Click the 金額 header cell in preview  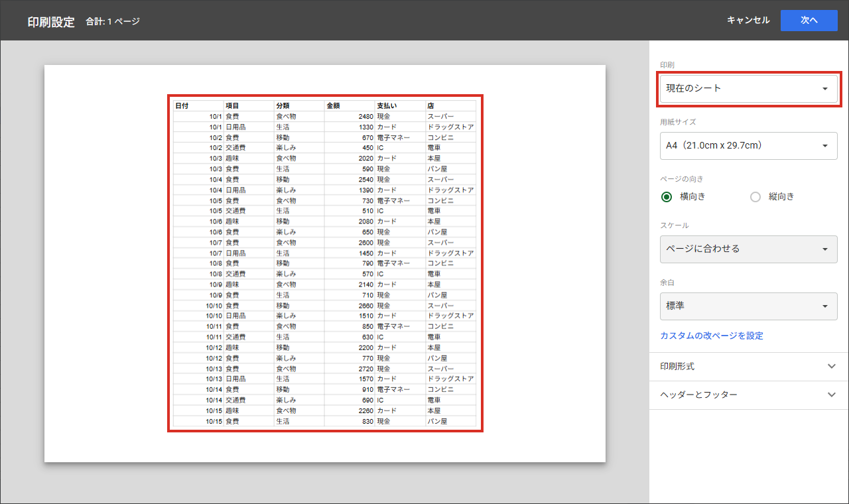coord(350,105)
